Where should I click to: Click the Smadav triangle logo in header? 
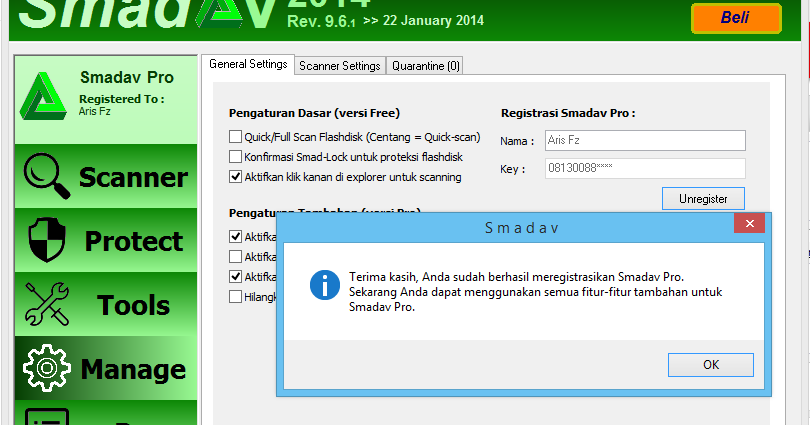(x=220, y=14)
